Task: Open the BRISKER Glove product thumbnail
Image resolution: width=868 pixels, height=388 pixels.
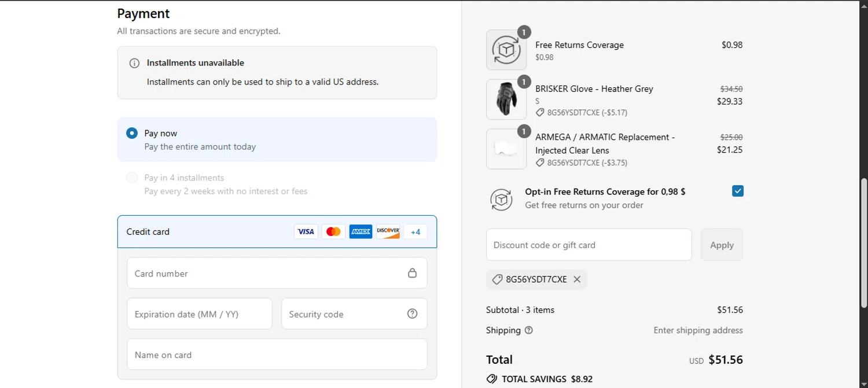Action: tap(506, 99)
